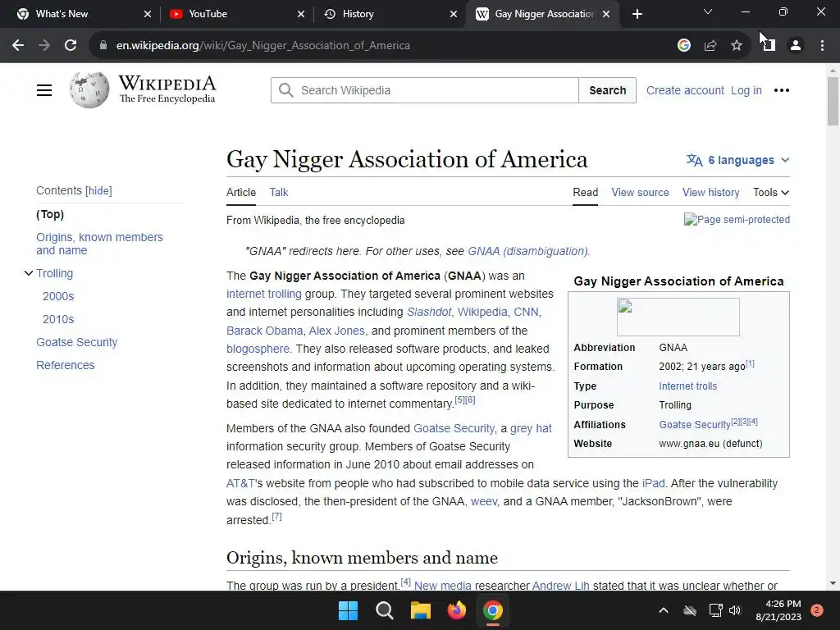Focus the Search Wikipedia input field
The width and height of the screenshot is (840, 630).
425,90
